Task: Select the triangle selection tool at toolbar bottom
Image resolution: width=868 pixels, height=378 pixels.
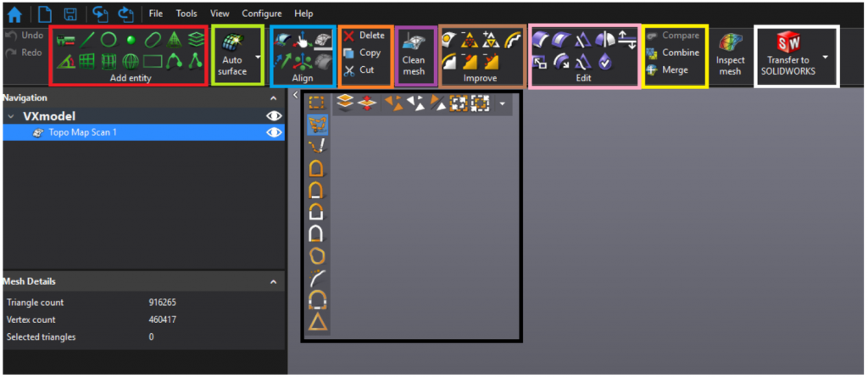Action: click(x=319, y=321)
